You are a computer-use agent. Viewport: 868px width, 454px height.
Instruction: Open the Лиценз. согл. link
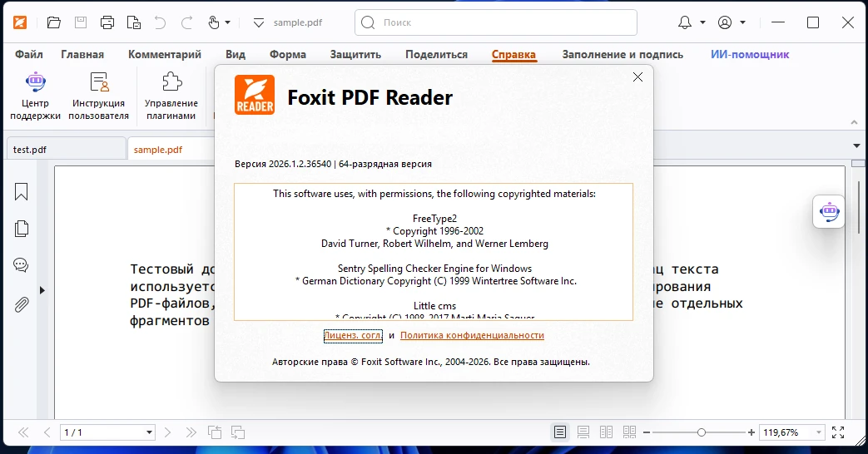[x=353, y=335]
